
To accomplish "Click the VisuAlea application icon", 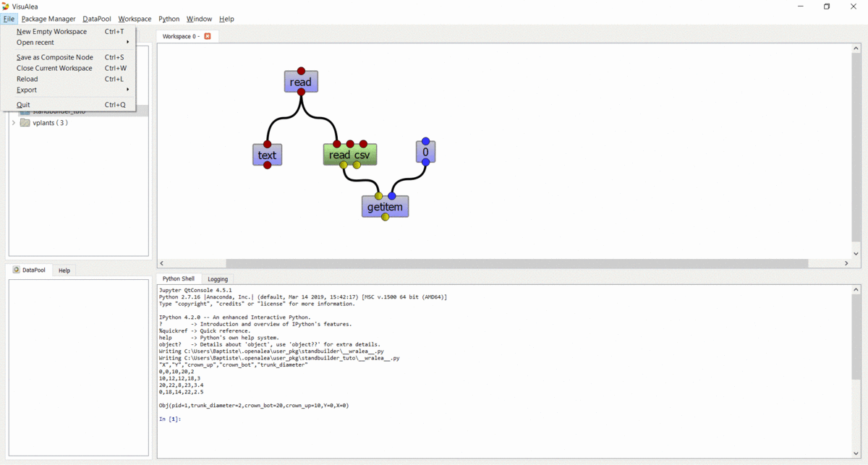I will point(6,6).
